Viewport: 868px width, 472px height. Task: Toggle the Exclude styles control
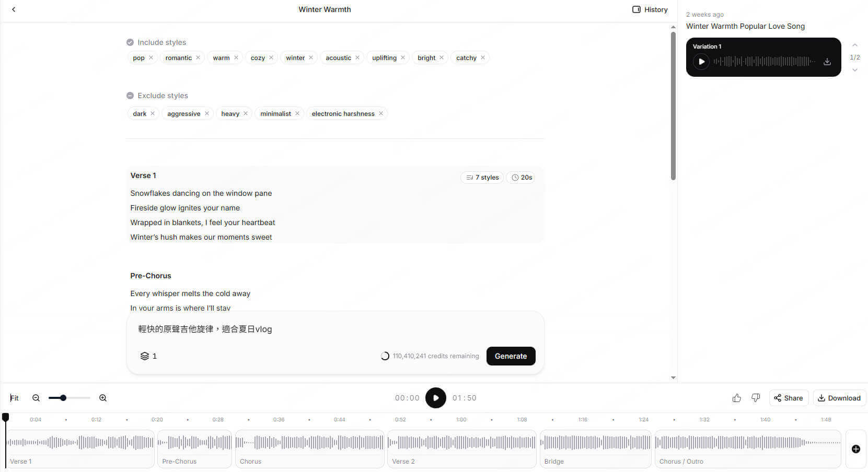[x=130, y=95]
